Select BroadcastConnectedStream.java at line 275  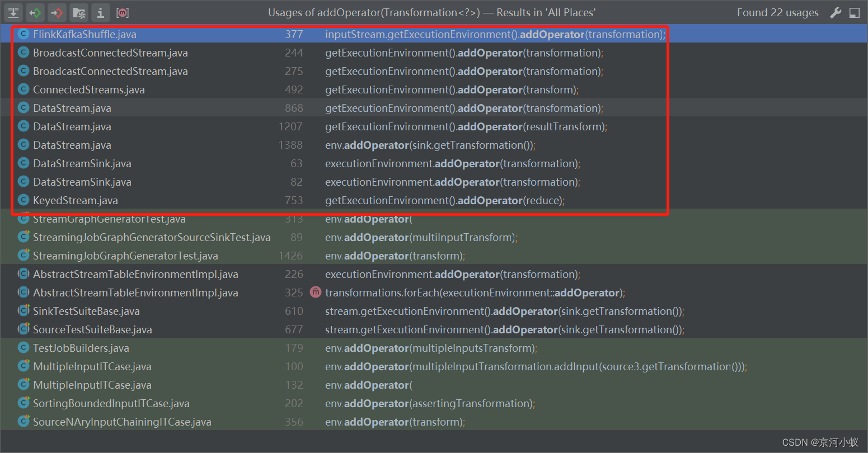coord(434,71)
